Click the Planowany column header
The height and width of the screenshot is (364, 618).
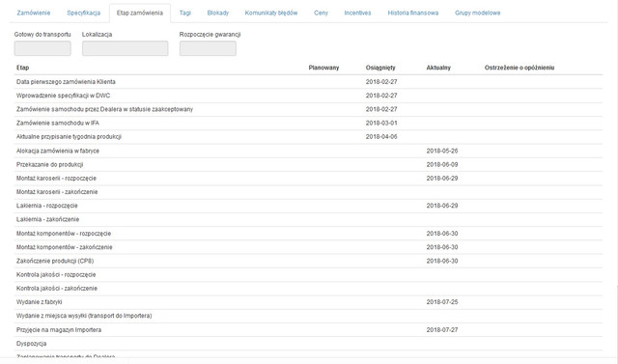323,68
